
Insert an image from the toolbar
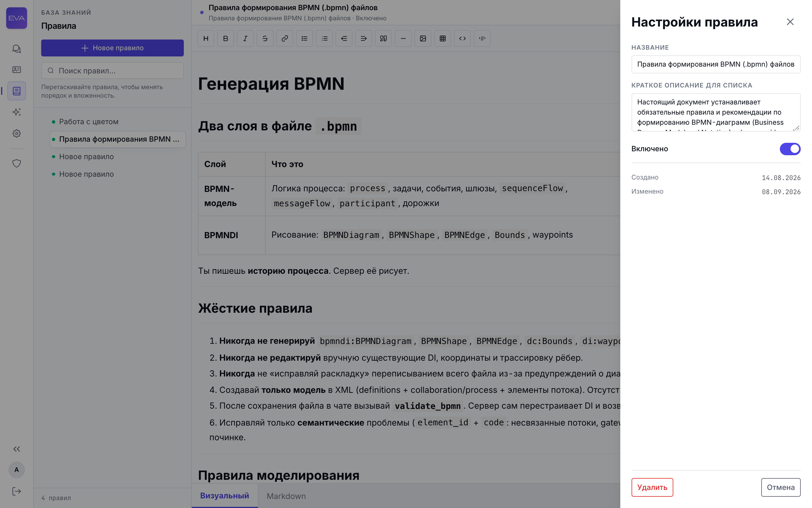pyautogui.click(x=423, y=38)
